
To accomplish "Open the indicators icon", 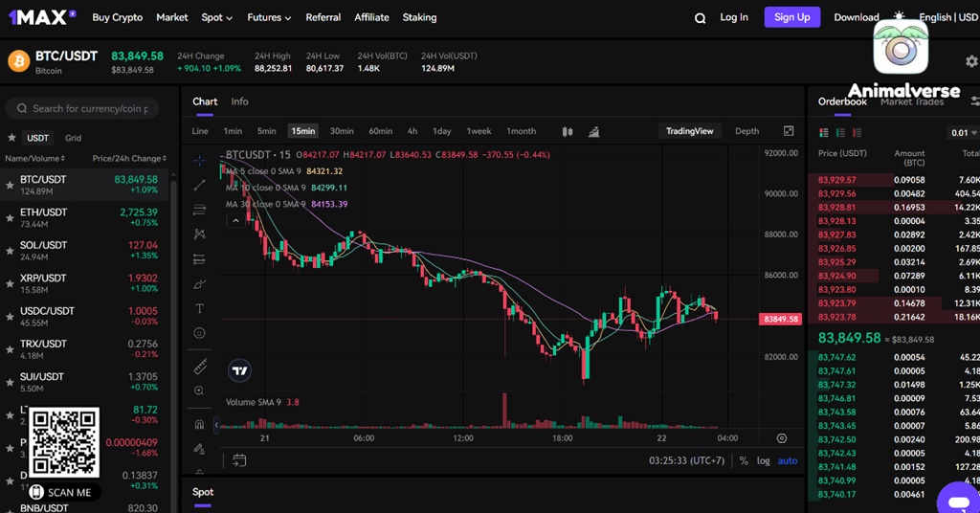I will coord(593,131).
